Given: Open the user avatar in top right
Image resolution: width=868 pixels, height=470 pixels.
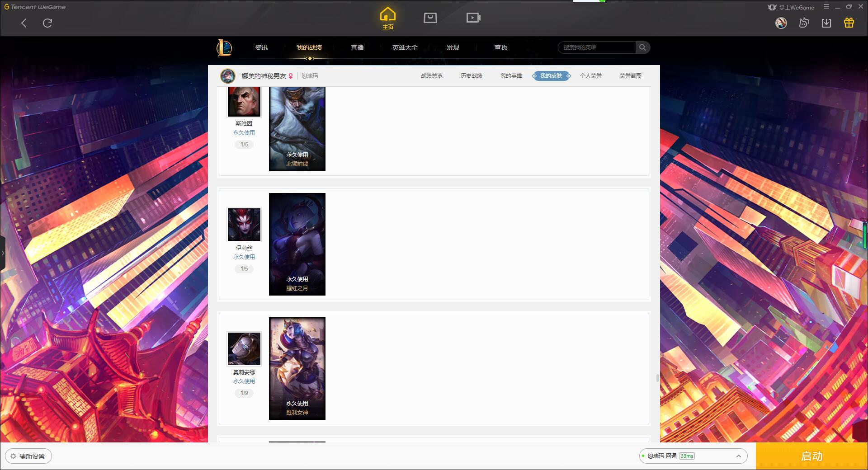Looking at the screenshot, I should click(781, 23).
